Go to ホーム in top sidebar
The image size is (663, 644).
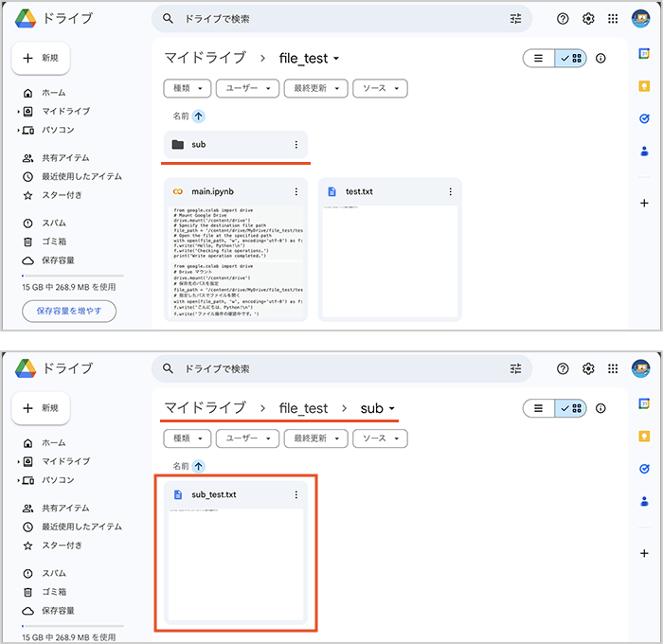click(x=54, y=93)
